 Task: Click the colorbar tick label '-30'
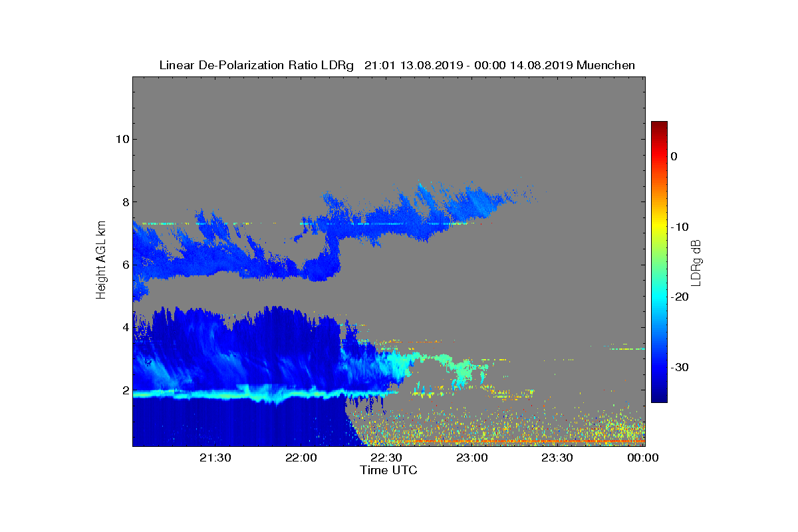(679, 368)
